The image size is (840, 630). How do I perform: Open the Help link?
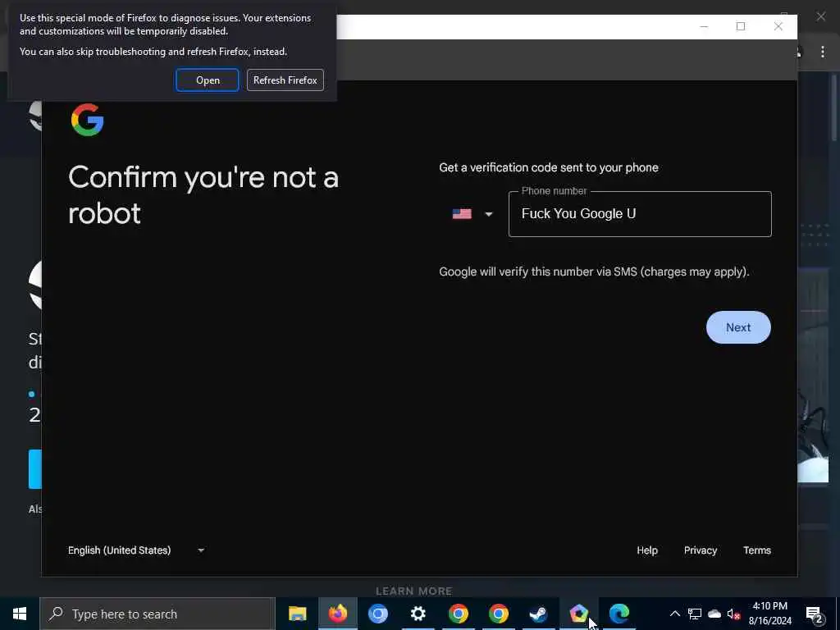point(646,550)
